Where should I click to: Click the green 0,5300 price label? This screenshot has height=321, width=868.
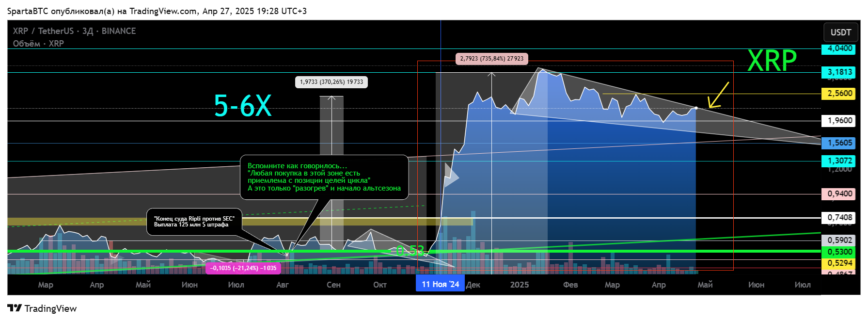839,252
